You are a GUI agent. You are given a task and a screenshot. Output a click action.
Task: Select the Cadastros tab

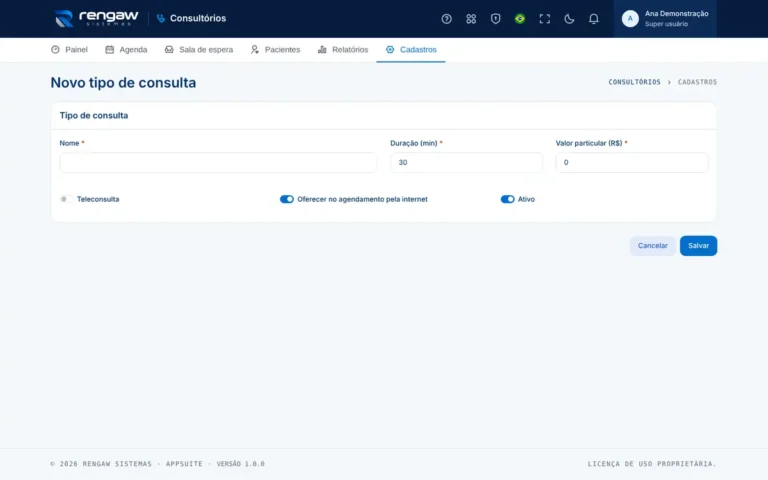(411, 49)
